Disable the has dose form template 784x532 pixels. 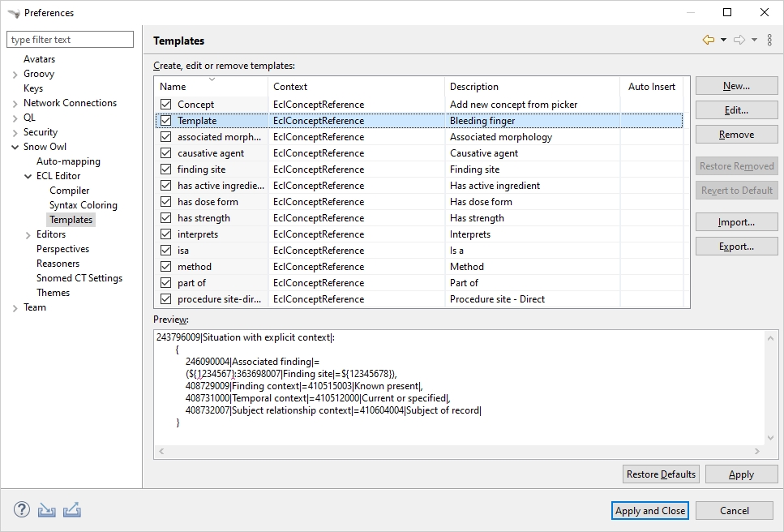166,202
